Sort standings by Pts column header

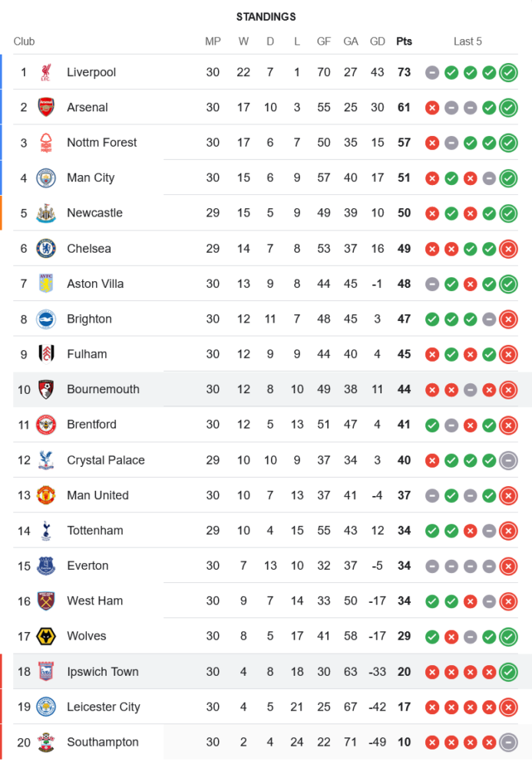(x=404, y=41)
